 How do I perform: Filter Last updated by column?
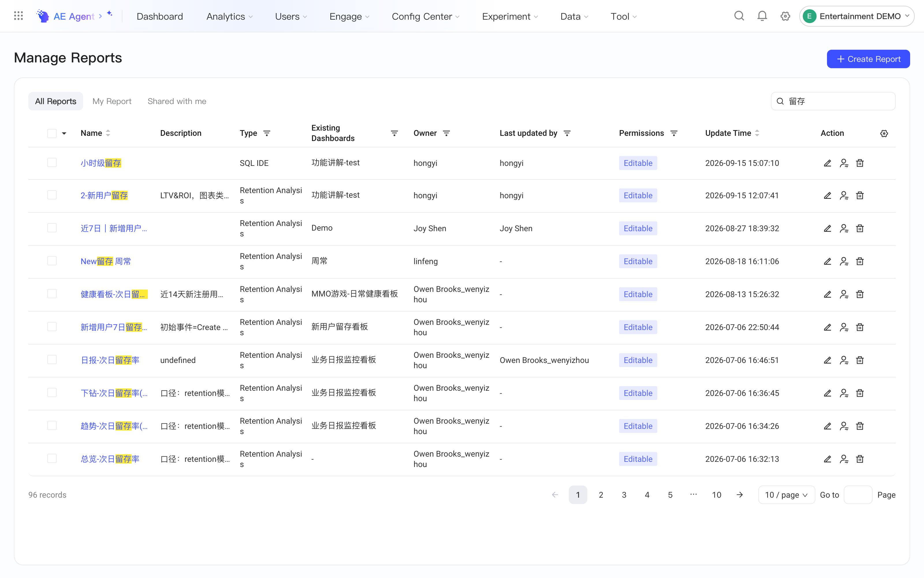click(567, 134)
